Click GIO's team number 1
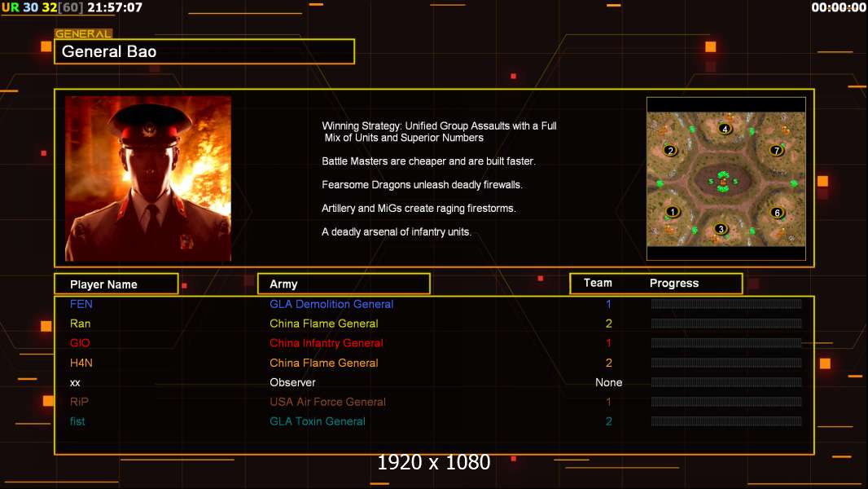 pos(608,343)
